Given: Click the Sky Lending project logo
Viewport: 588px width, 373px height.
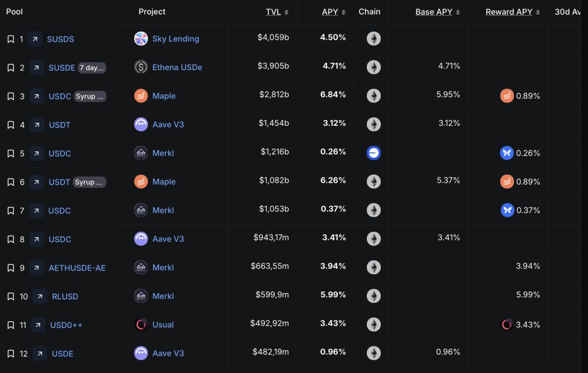Looking at the screenshot, I should 141,39.
